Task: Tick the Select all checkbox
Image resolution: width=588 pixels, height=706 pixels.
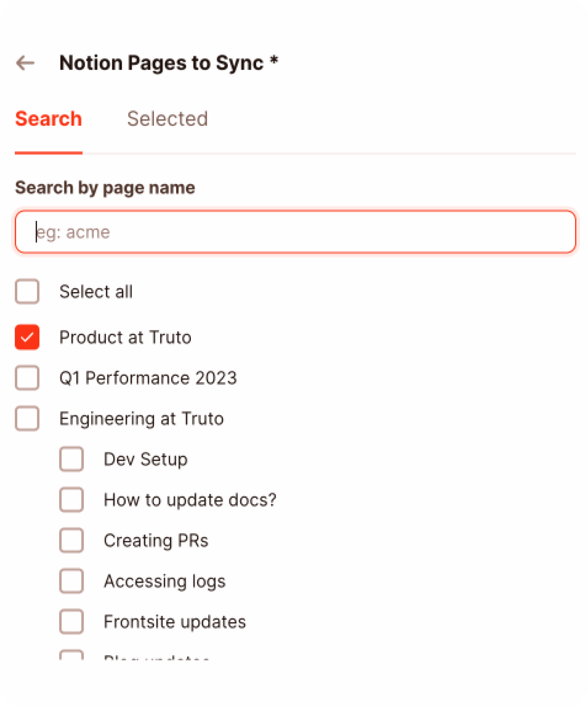Action: [x=27, y=292]
